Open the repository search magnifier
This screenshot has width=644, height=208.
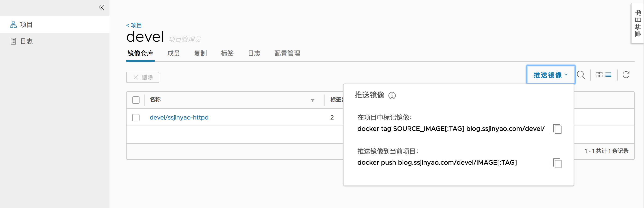coord(581,75)
